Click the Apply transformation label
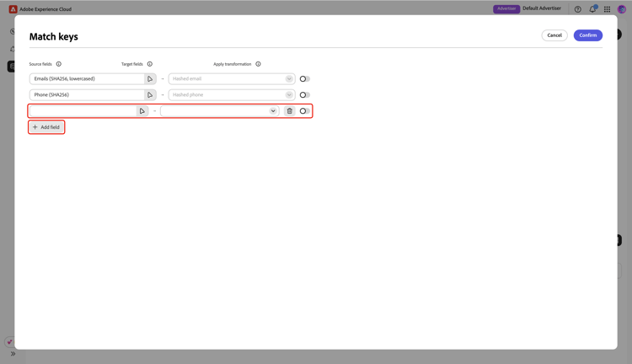632x364 pixels. [x=233, y=64]
